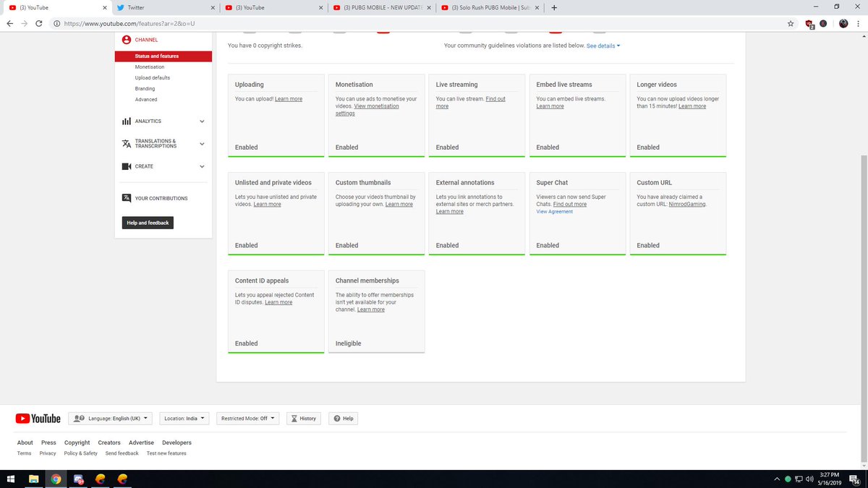The image size is (868, 488).
Task: Open the Chrome three-dot menu
Action: [859, 23]
